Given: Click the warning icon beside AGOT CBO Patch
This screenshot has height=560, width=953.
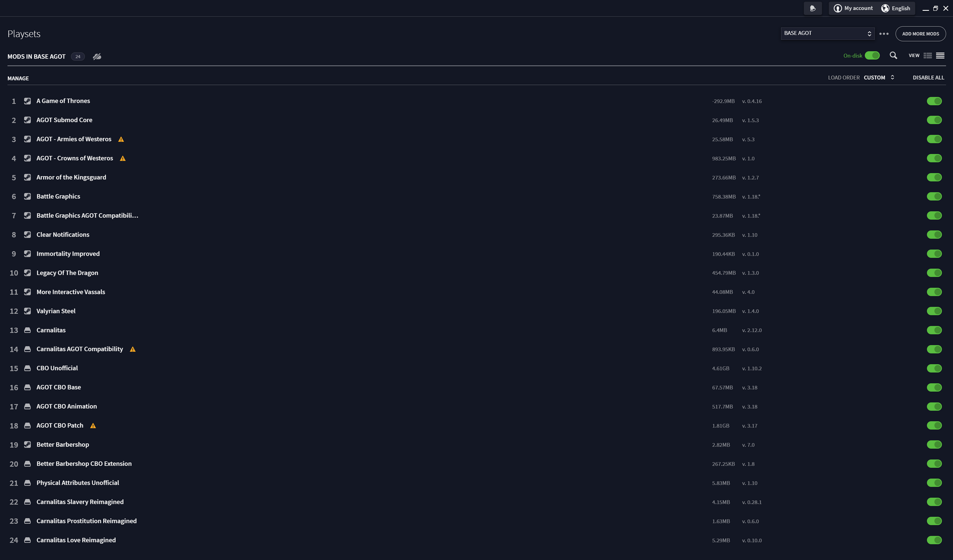Looking at the screenshot, I should (x=93, y=426).
